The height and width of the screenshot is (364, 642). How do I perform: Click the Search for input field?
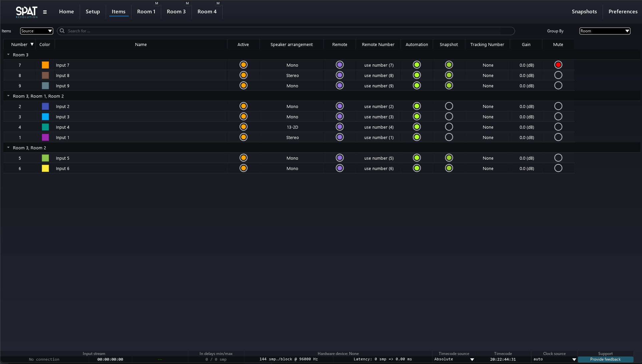[x=284, y=31]
